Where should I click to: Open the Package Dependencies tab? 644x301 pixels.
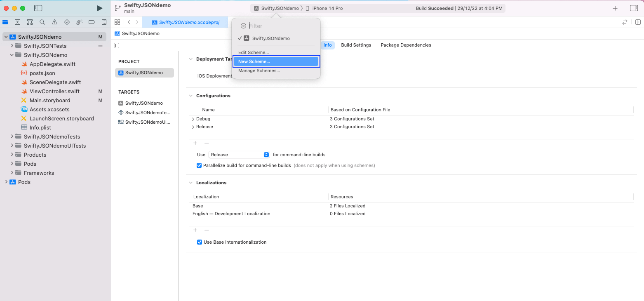click(406, 45)
